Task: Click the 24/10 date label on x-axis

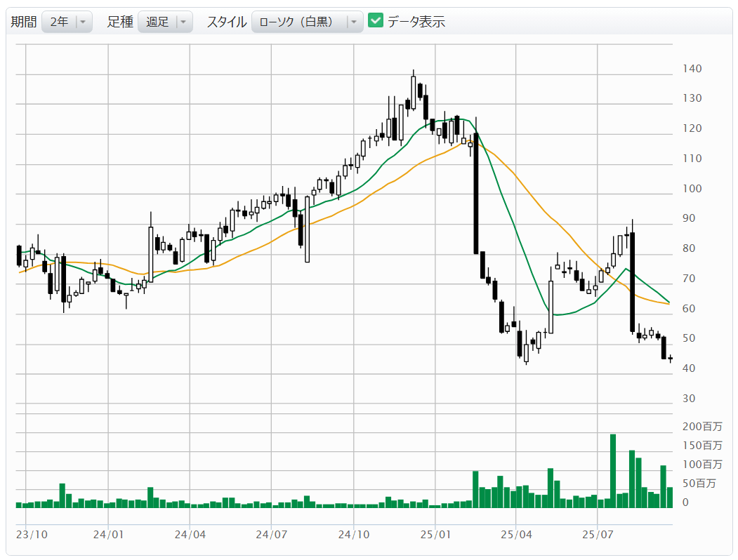Action: pyautogui.click(x=353, y=534)
